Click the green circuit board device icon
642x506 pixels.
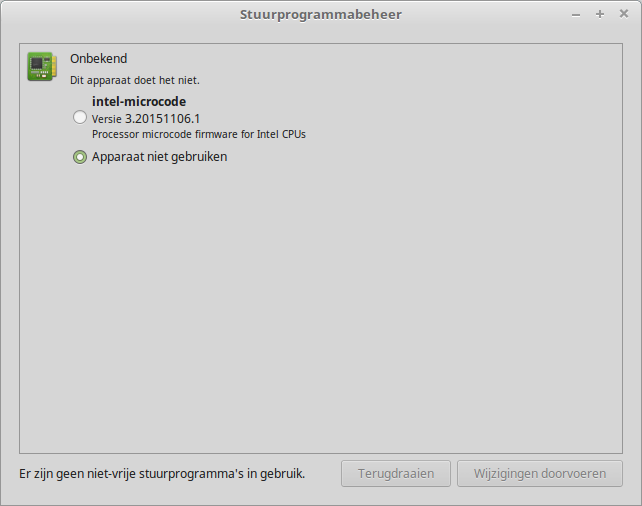[x=42, y=66]
